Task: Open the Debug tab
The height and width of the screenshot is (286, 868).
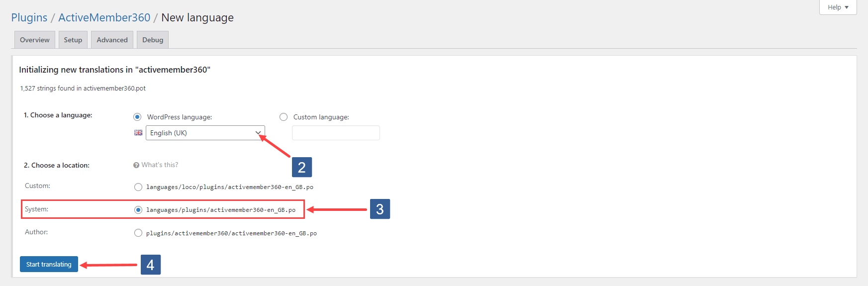Action: click(153, 40)
